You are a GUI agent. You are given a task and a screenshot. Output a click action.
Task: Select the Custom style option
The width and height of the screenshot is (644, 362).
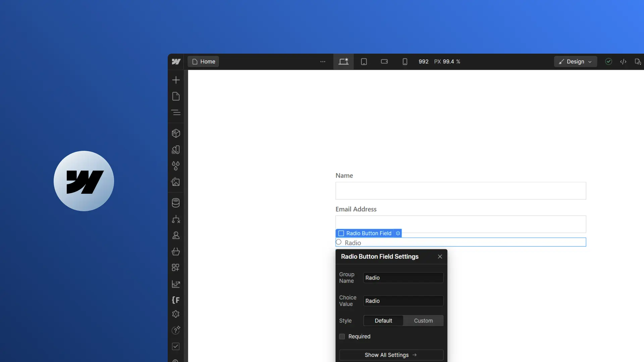coord(423,321)
